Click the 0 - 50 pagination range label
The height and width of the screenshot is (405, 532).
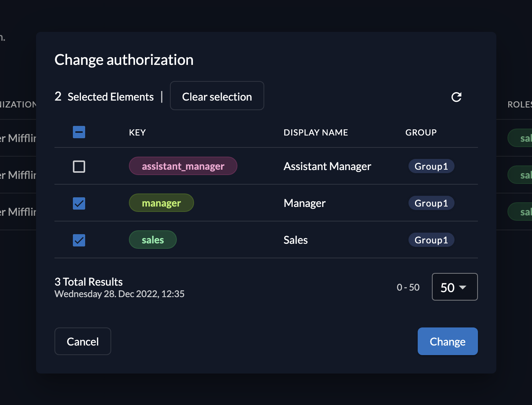[x=408, y=287]
